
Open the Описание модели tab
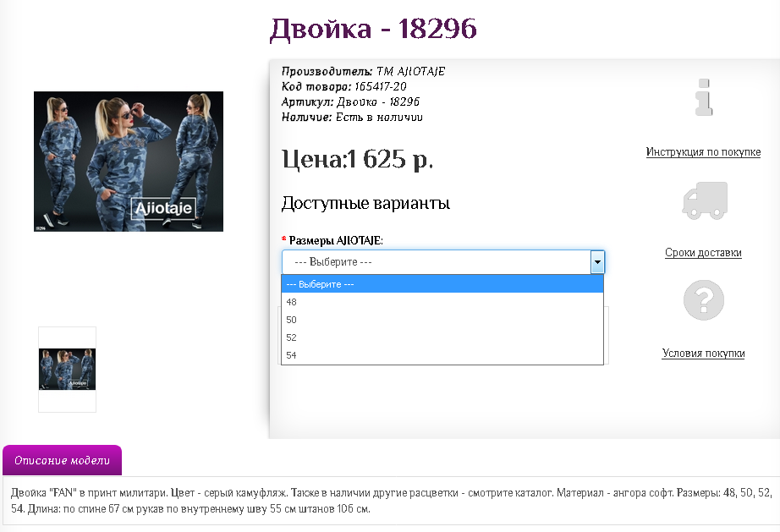coord(63,460)
